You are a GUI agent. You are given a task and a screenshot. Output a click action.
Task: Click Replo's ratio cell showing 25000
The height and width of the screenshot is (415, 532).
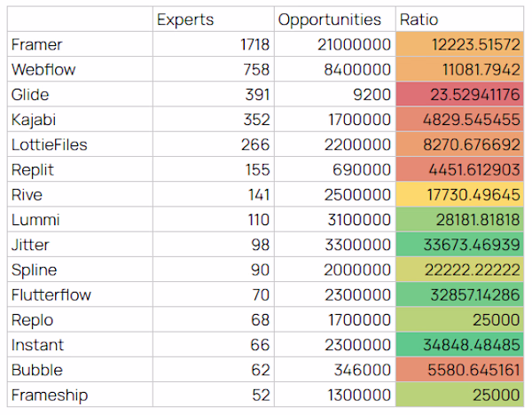click(x=461, y=320)
